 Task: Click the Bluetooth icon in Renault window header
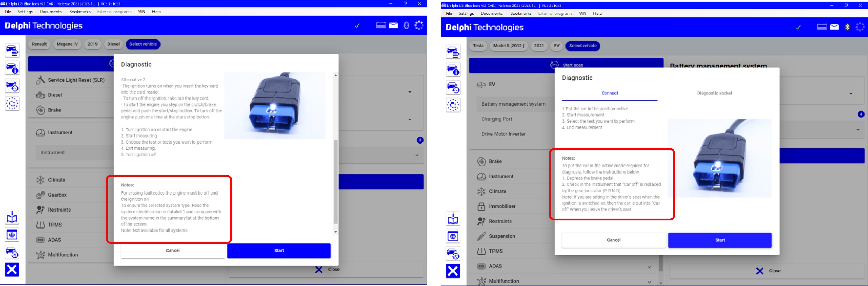point(406,25)
